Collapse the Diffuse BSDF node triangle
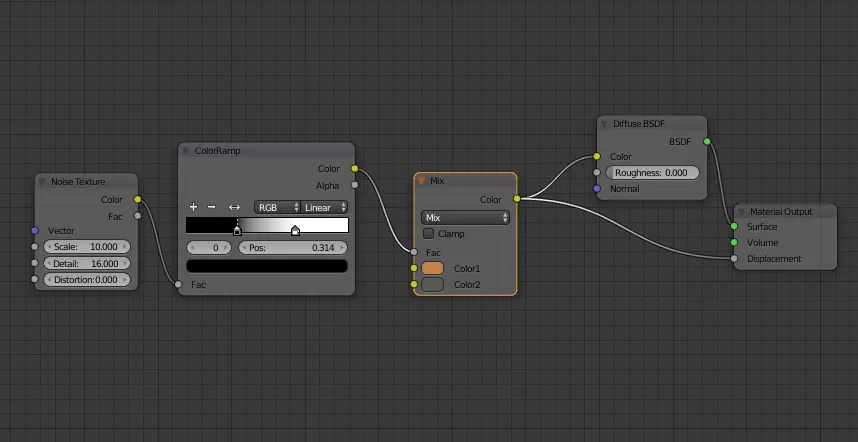 click(604, 124)
